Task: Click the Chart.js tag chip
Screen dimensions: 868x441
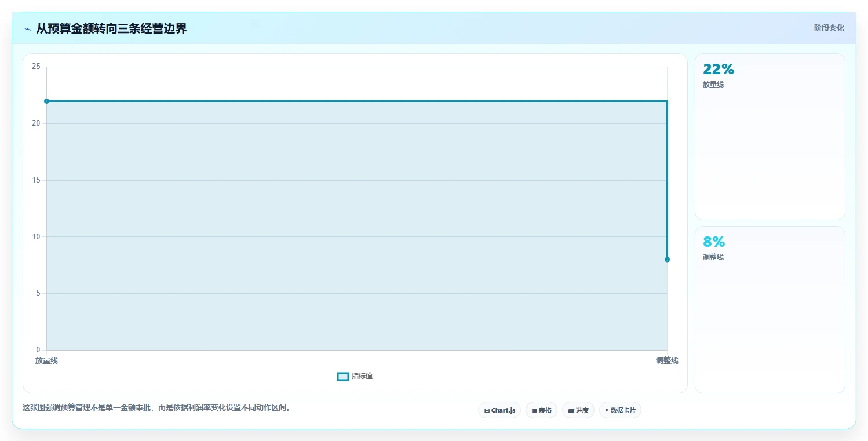Action: (499, 410)
